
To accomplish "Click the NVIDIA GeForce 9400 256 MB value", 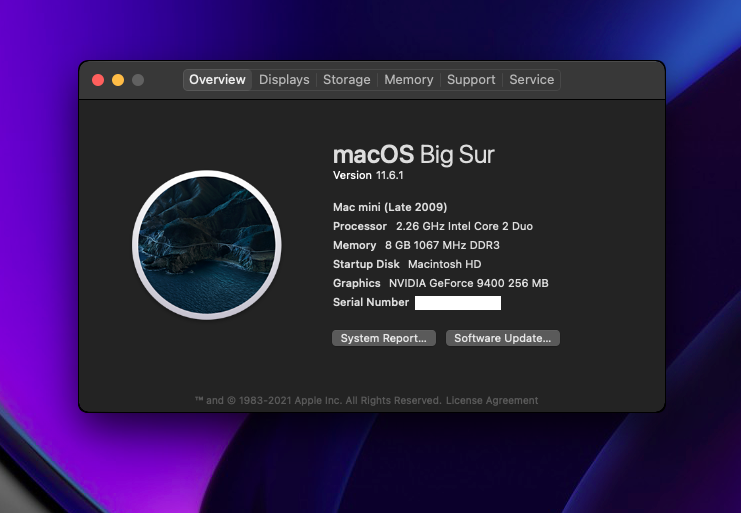I will coord(469,283).
